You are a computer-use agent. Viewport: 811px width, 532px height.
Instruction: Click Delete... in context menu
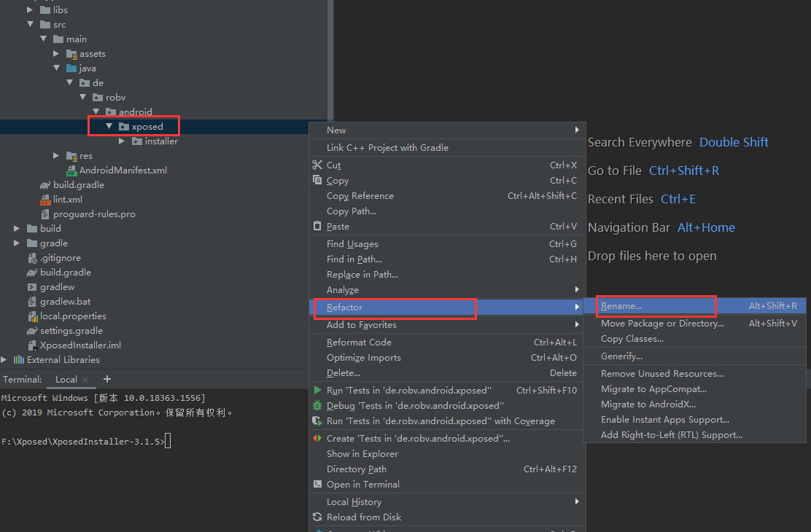point(447,372)
